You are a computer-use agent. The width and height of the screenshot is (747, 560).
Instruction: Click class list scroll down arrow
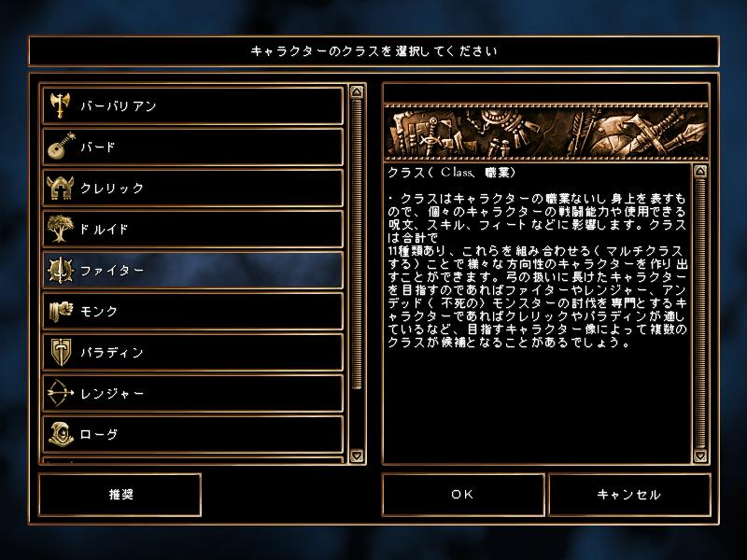357,455
